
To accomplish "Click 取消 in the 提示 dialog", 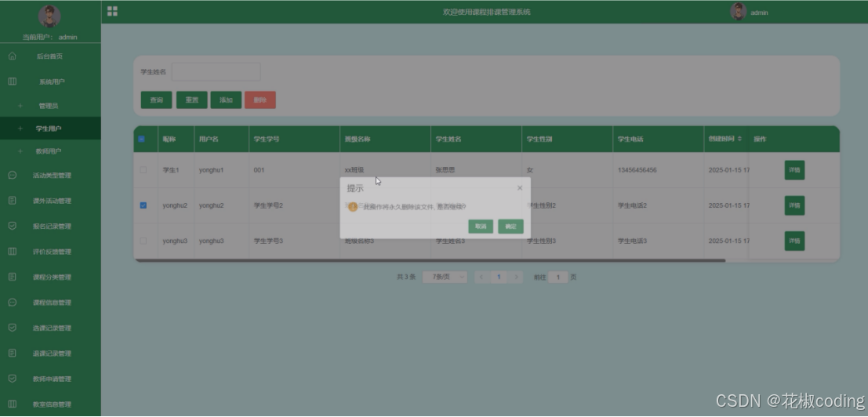I will click(x=481, y=227).
